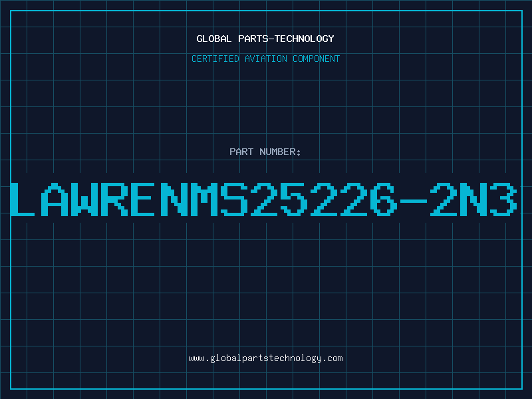Click the letter S in the part number

tap(234, 199)
